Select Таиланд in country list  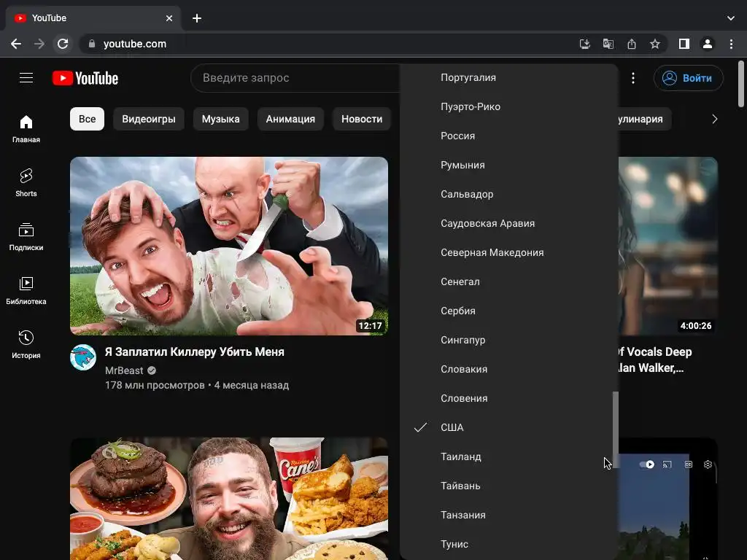click(508, 456)
